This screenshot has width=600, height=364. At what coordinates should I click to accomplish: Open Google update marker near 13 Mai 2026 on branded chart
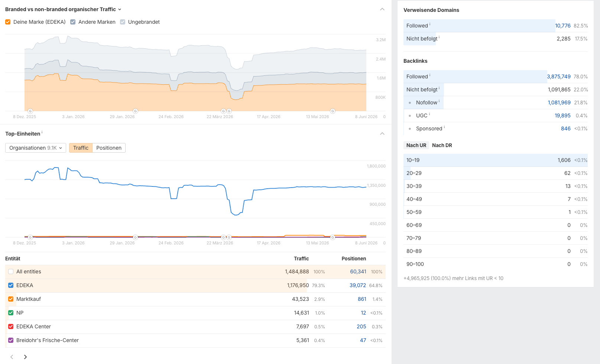(333, 111)
